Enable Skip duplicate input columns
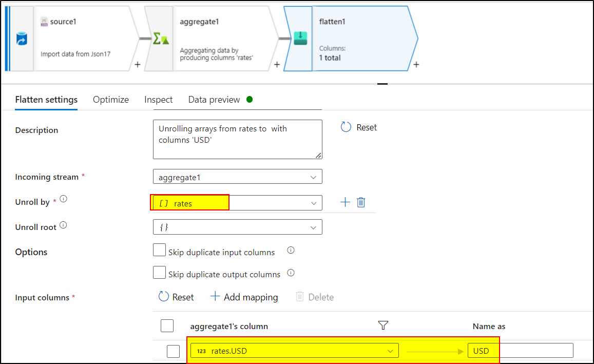This screenshot has width=594, height=364. coord(159,250)
